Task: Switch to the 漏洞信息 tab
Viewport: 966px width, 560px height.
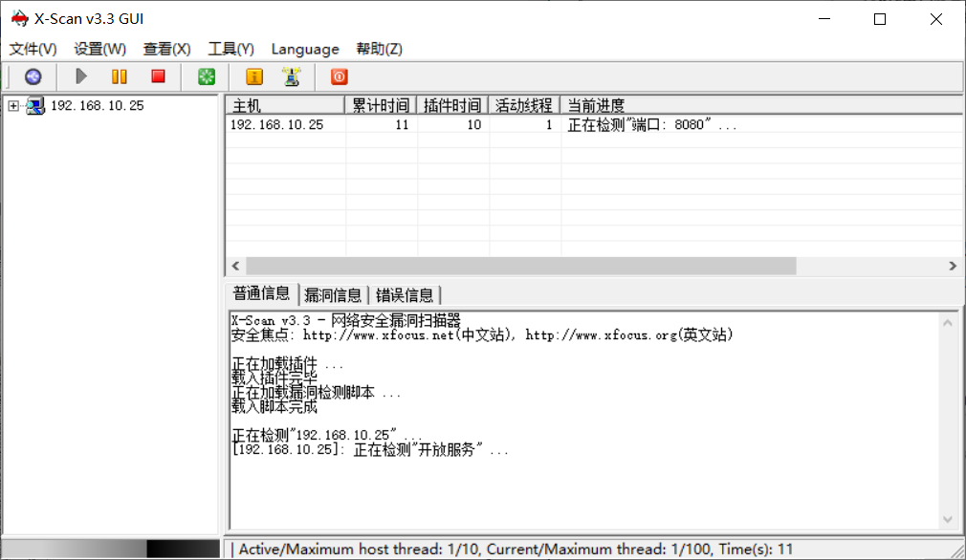Action: pyautogui.click(x=333, y=293)
